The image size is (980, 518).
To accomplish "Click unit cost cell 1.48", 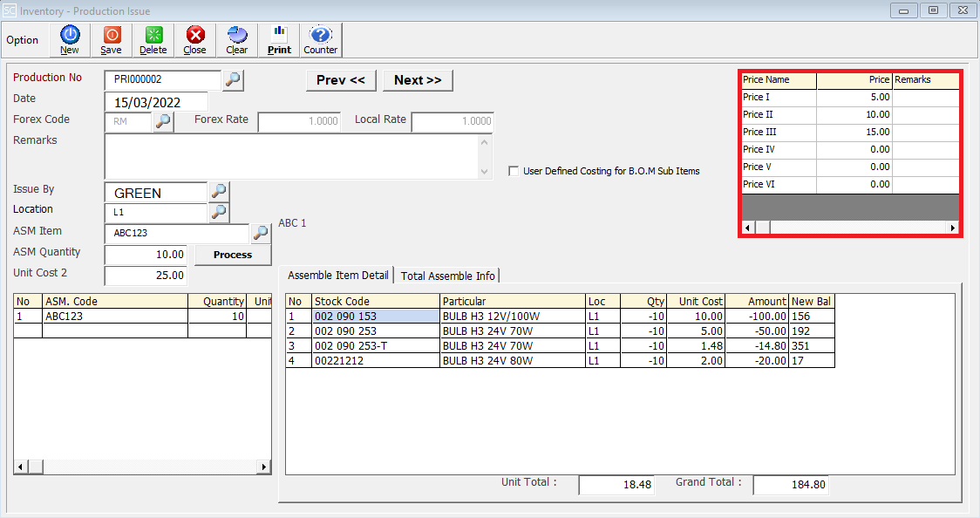I will 697,346.
